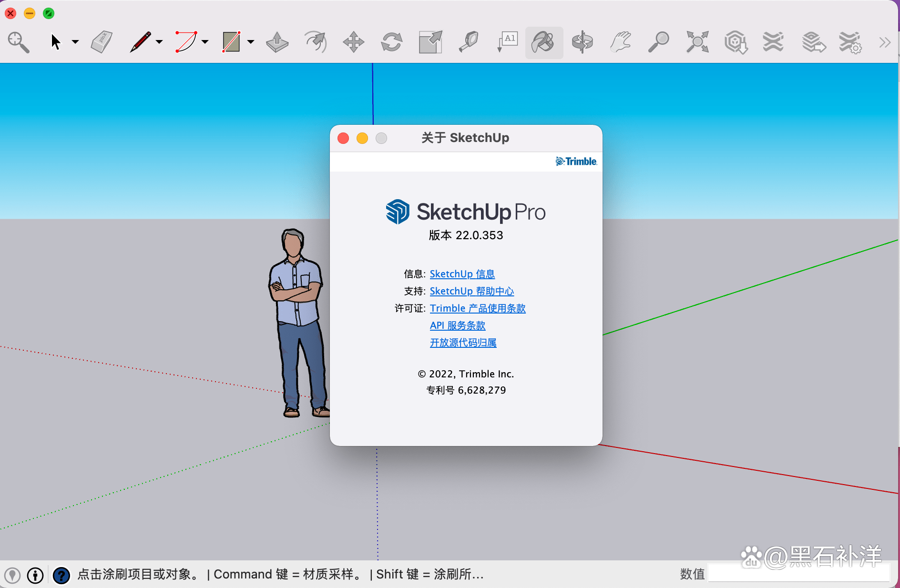The width and height of the screenshot is (900, 588).
Task: Select the Arc tool
Action: click(x=186, y=42)
